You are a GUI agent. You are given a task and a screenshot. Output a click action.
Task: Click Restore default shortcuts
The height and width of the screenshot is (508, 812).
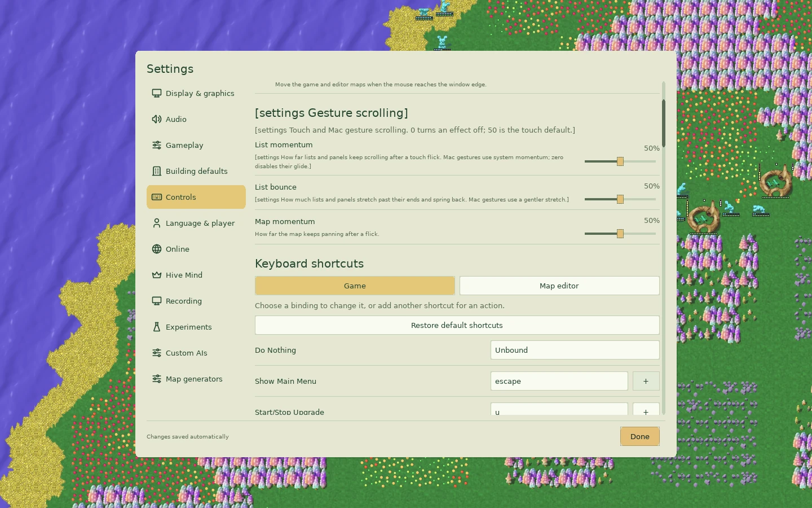(x=457, y=325)
